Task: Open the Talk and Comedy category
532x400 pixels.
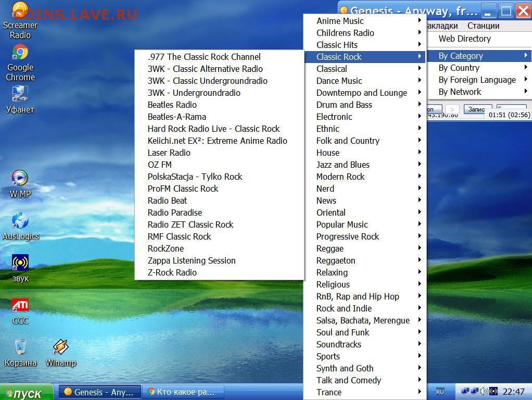Action: pos(364,380)
